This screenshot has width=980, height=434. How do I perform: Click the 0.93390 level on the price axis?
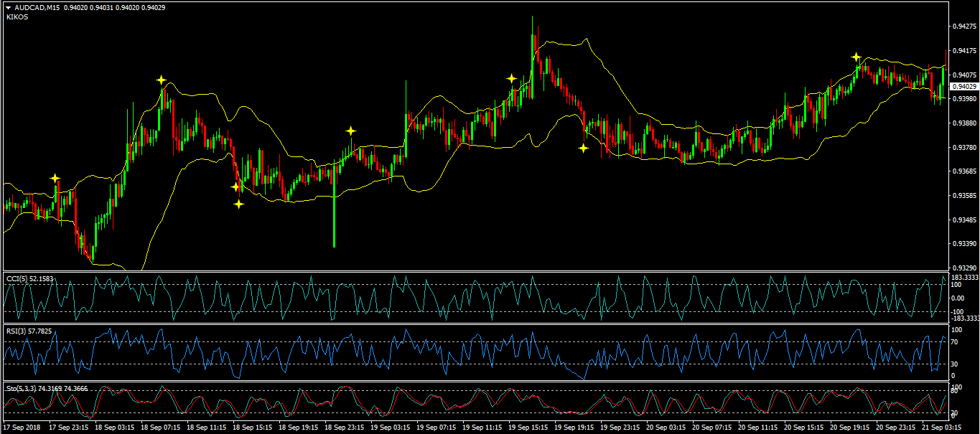[x=963, y=244]
